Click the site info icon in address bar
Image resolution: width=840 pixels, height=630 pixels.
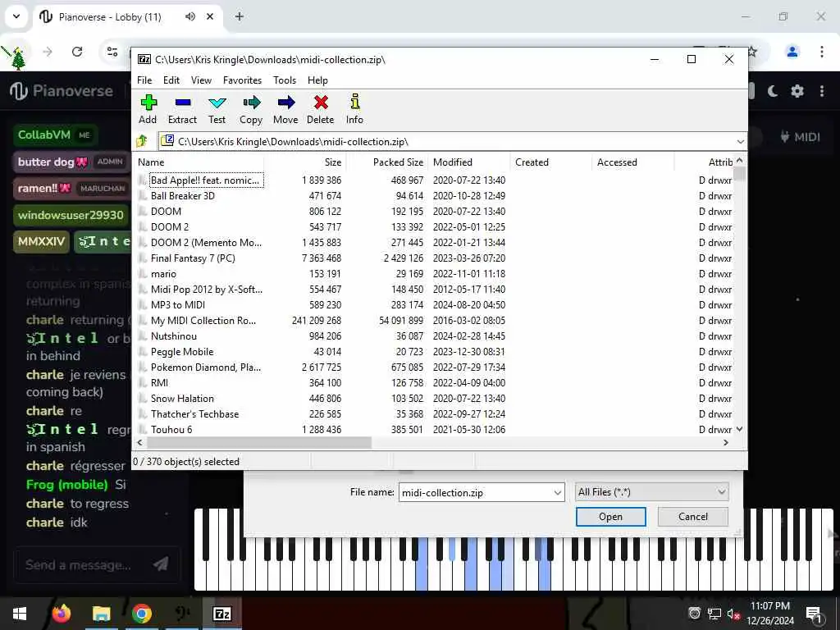[x=112, y=52]
